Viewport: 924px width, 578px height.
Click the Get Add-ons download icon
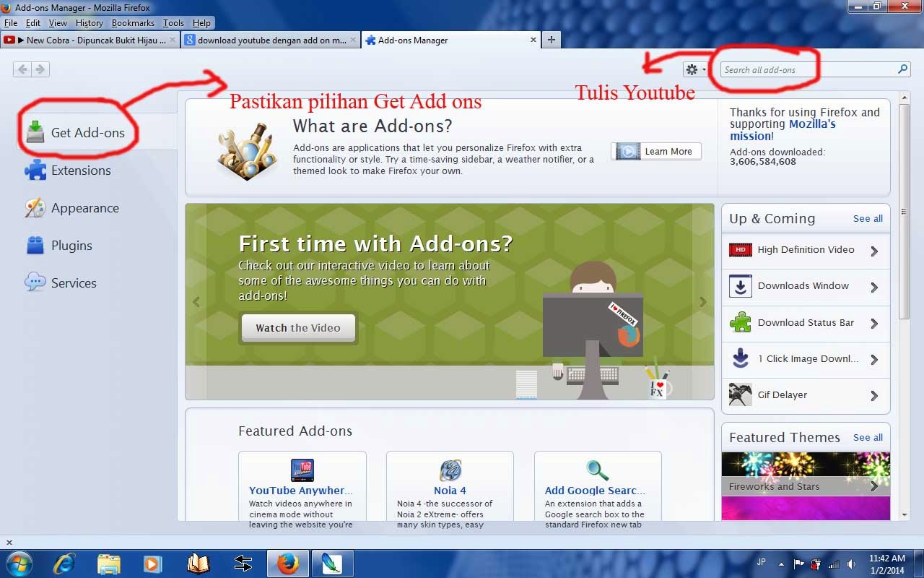(35, 132)
